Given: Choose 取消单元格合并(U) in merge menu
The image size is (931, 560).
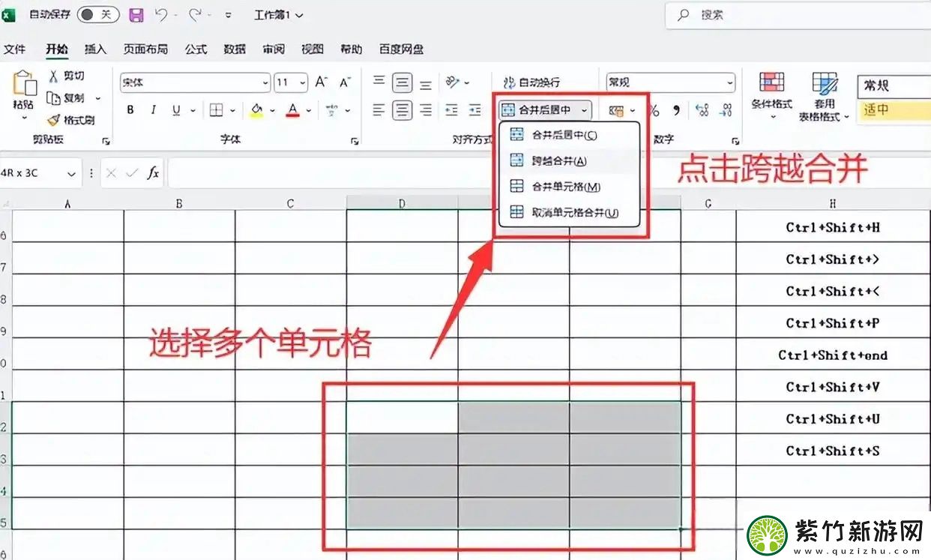Looking at the screenshot, I should (x=570, y=212).
